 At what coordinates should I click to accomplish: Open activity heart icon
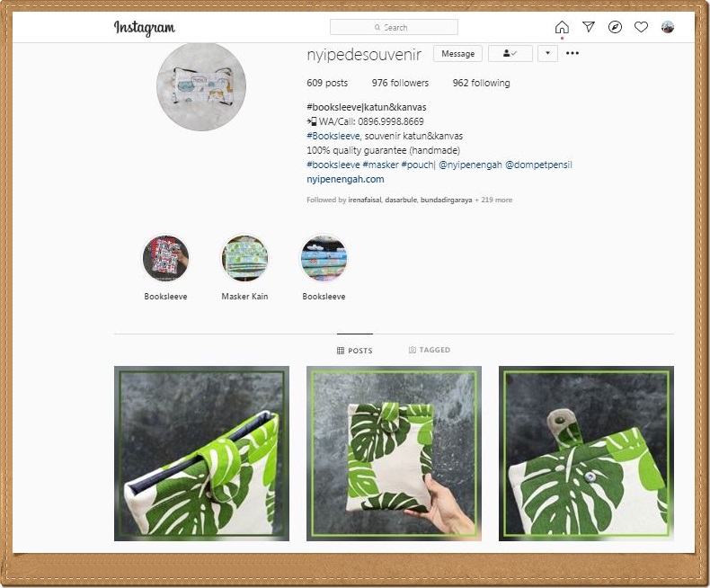coord(641,27)
